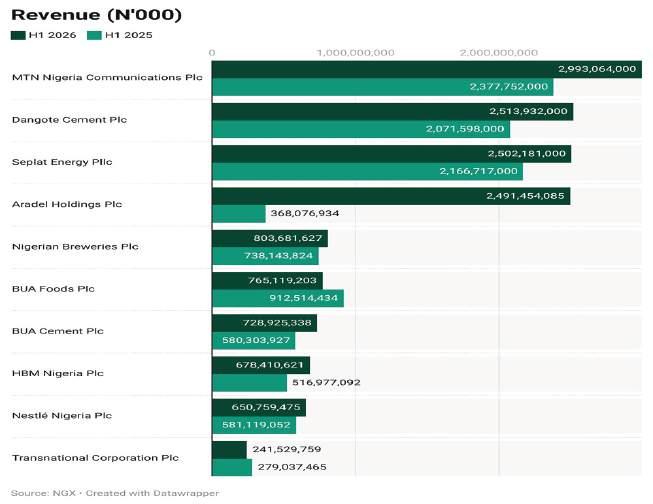Select MTN Nigeria H1 2026 bar 2,993,064,000

tap(427, 69)
